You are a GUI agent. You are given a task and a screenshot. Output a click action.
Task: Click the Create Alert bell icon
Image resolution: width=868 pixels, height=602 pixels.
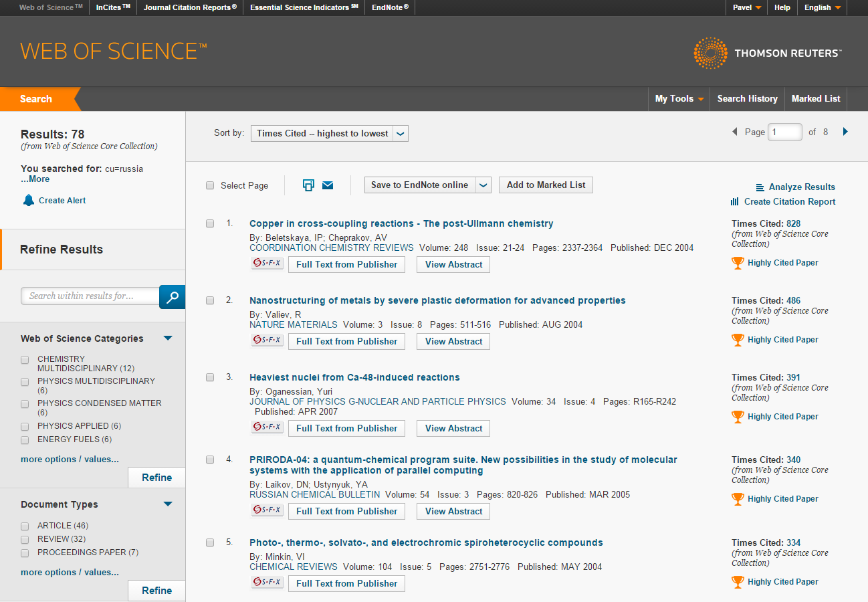[28, 200]
